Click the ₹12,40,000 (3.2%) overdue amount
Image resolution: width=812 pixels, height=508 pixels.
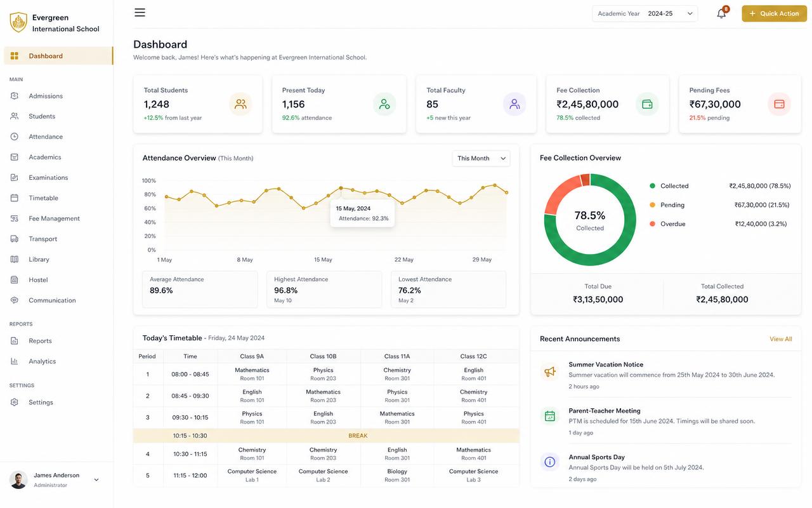coord(761,224)
